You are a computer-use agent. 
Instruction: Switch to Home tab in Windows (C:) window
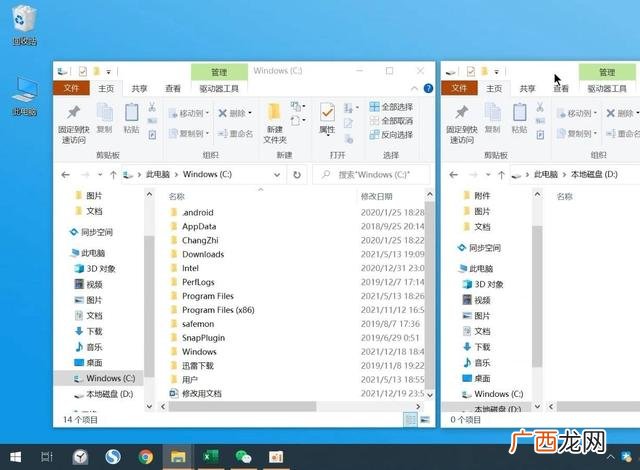coord(106,89)
